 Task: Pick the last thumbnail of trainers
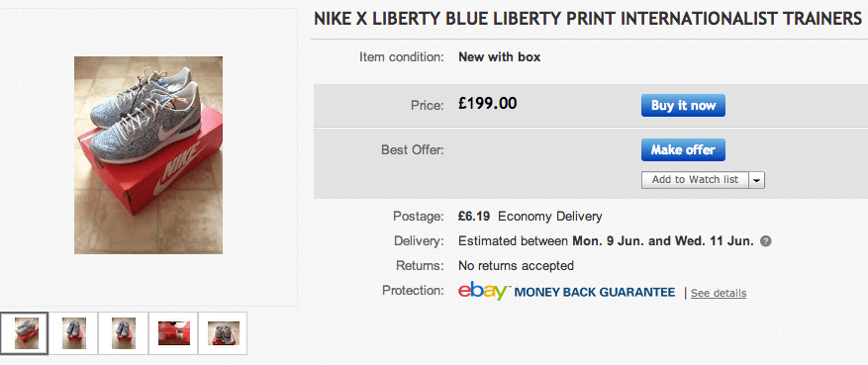(223, 333)
